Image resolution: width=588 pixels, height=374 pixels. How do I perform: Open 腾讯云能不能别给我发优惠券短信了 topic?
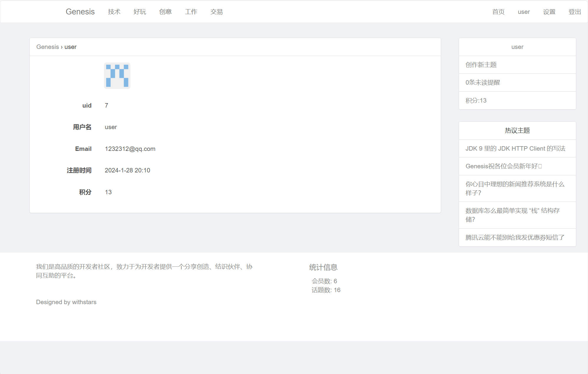(515, 238)
